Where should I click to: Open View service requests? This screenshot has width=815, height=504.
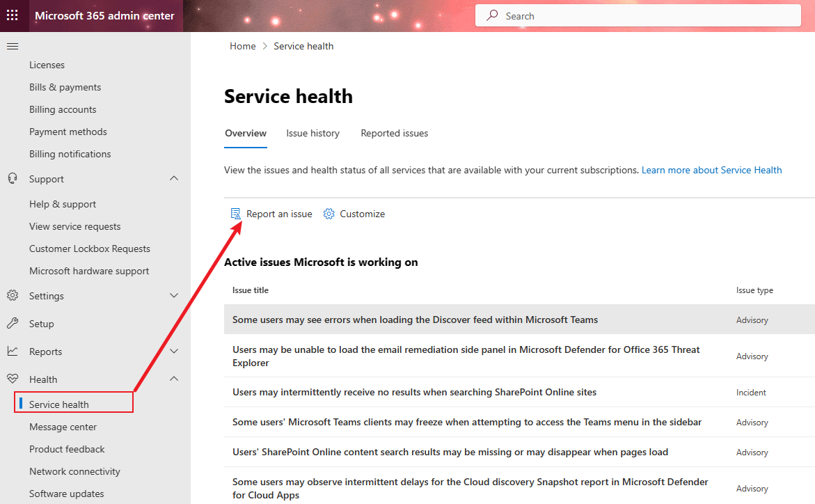pos(75,227)
